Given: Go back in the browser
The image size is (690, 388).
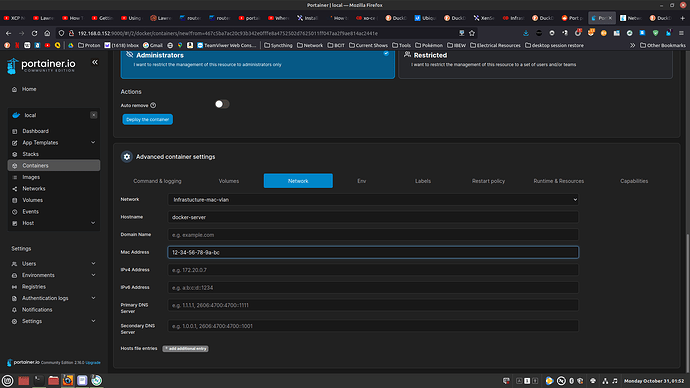Looking at the screenshot, I should (x=8, y=33).
